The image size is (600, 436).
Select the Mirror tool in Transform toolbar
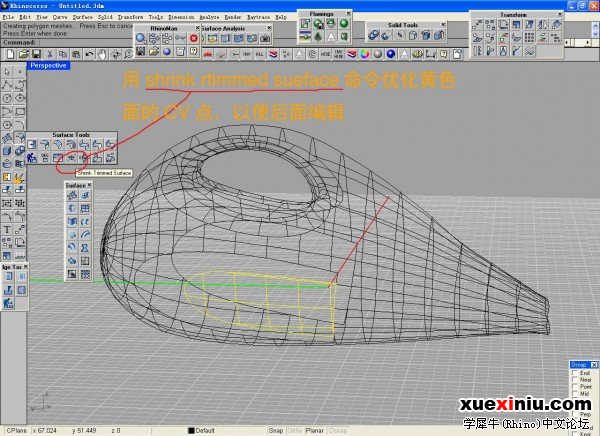[543, 25]
